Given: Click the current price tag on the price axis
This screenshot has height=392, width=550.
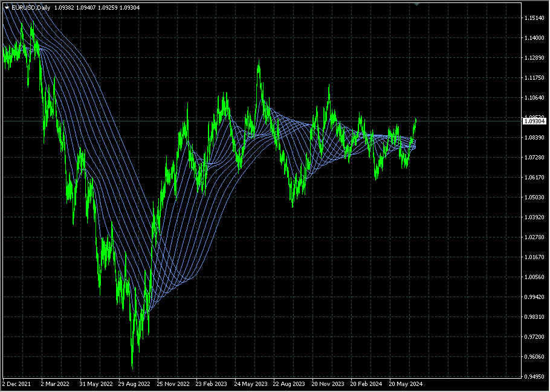Looking at the screenshot, I should coord(534,121).
